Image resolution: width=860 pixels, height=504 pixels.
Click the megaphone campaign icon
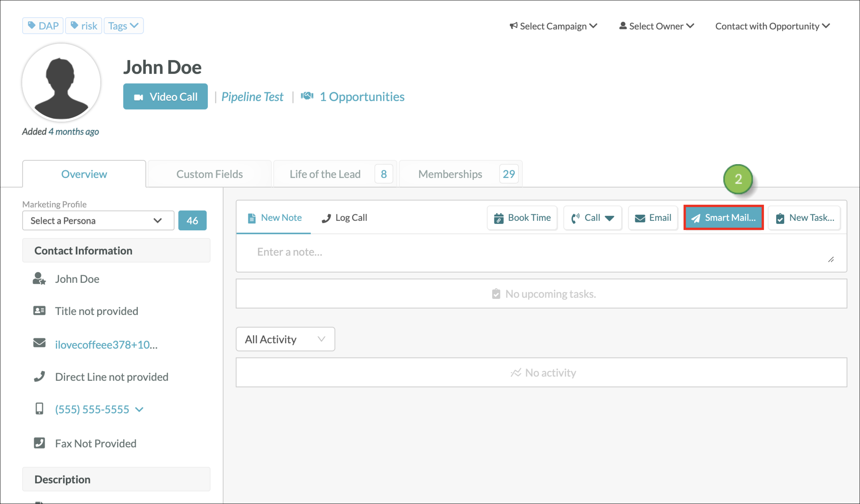tap(513, 26)
